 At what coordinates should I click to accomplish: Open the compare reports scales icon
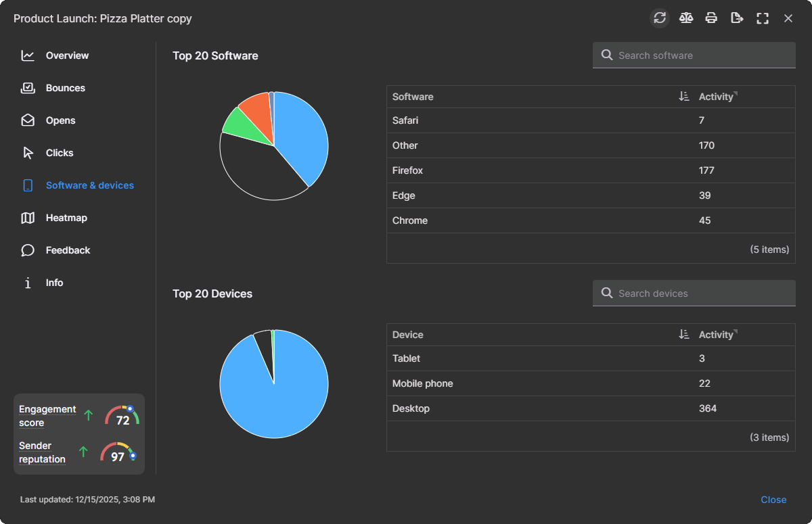click(685, 18)
